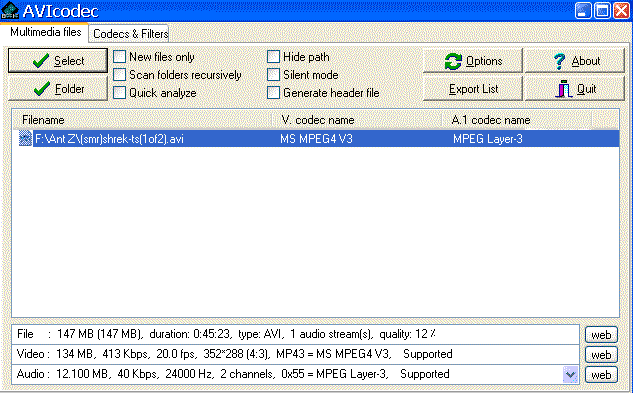
Task: Enable Silent mode checkbox
Action: coord(273,75)
